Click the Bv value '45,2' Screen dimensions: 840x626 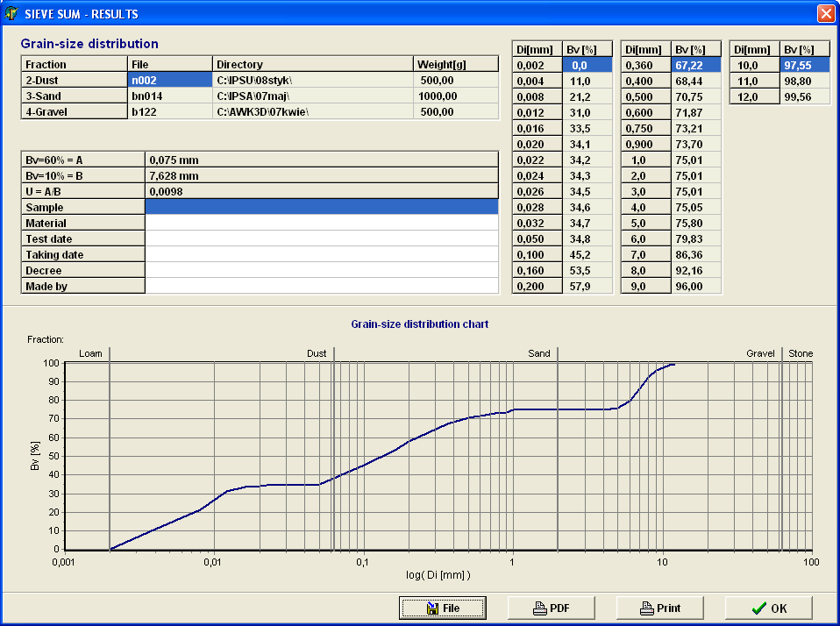(587, 254)
